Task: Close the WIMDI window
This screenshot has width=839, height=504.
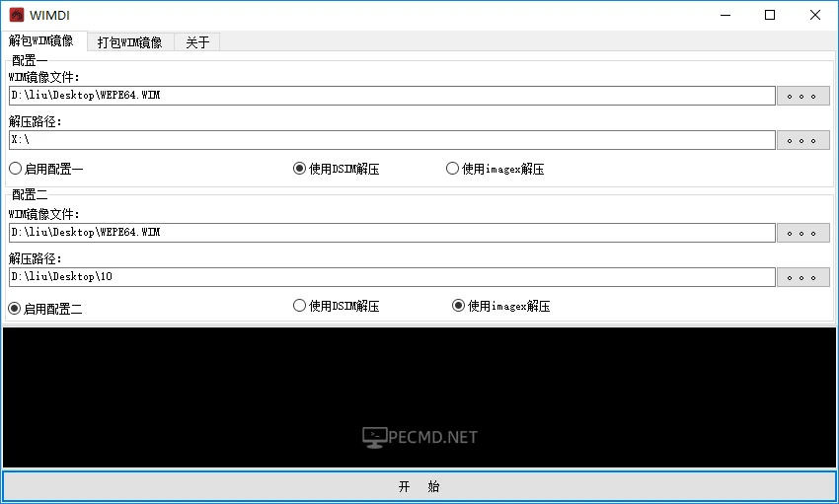Action: point(815,15)
